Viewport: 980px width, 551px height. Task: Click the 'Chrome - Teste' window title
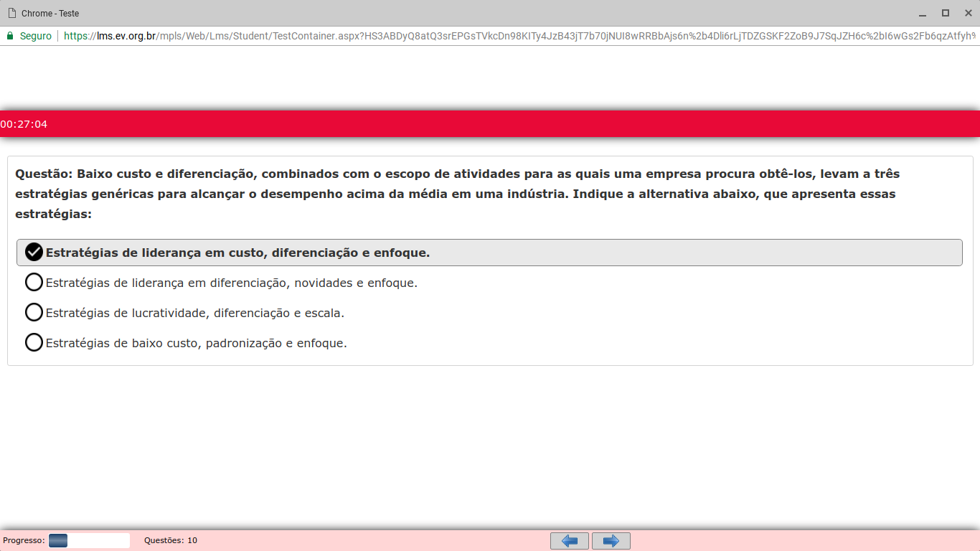coord(50,13)
